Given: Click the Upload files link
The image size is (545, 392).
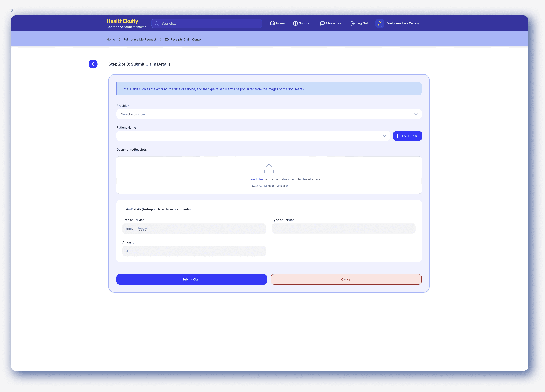Looking at the screenshot, I should [x=255, y=179].
